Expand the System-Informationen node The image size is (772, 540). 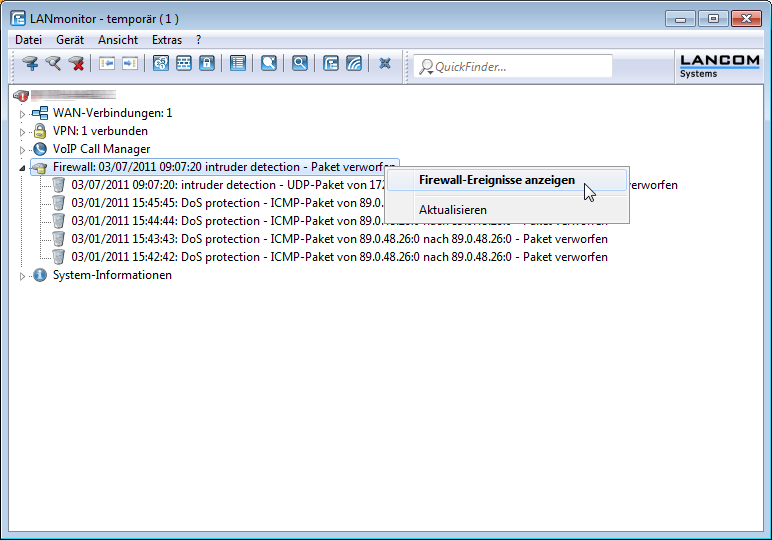click(22, 276)
